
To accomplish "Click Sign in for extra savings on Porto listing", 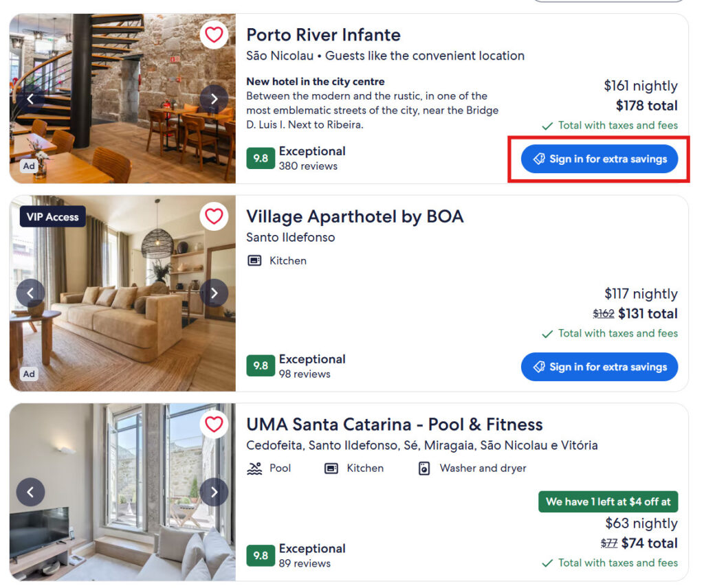I will tap(599, 159).
